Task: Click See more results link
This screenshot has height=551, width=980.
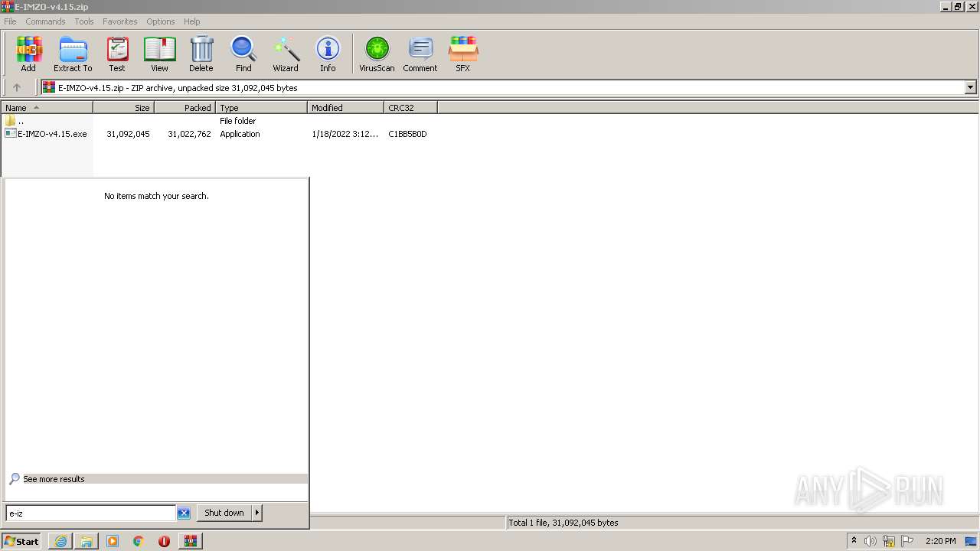Action: [54, 479]
